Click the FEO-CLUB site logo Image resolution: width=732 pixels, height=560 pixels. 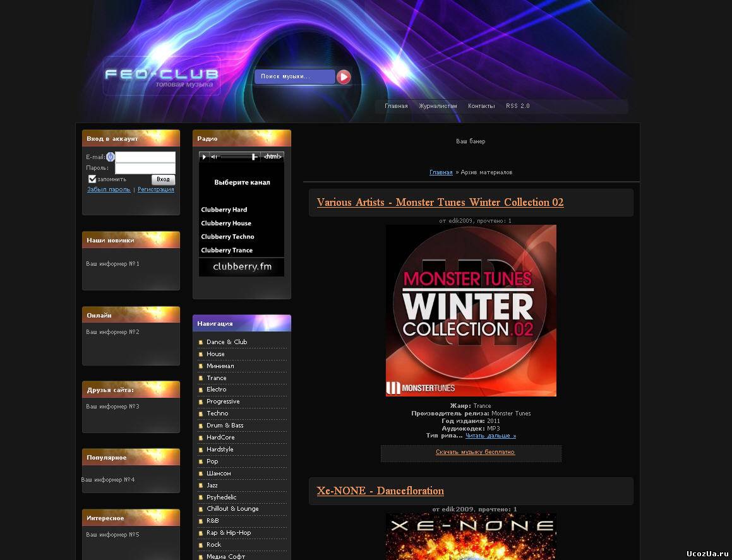point(162,75)
